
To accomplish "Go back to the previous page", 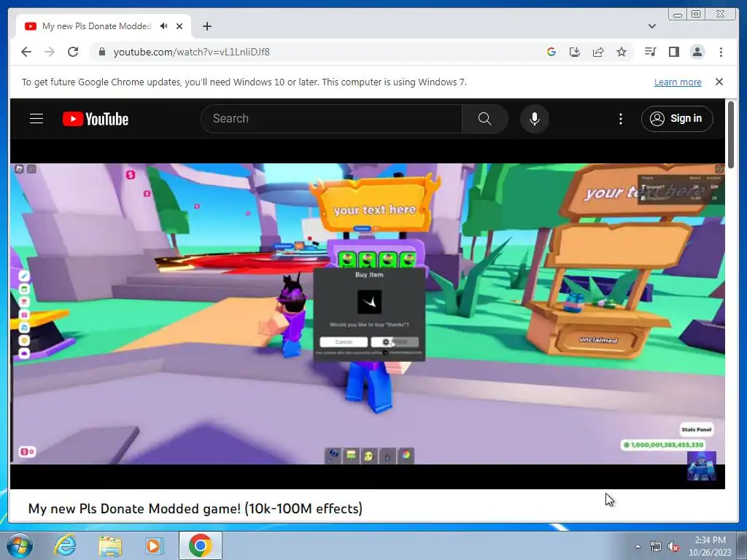I will pyautogui.click(x=26, y=52).
